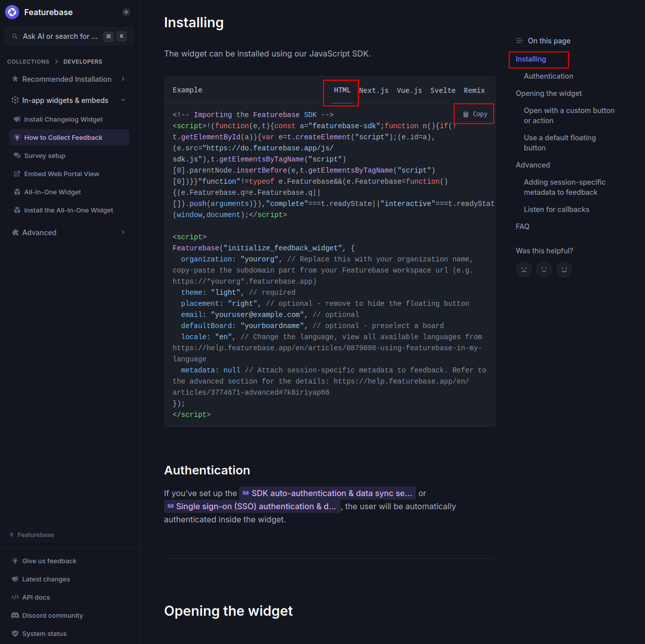Open the System status link

44,634
